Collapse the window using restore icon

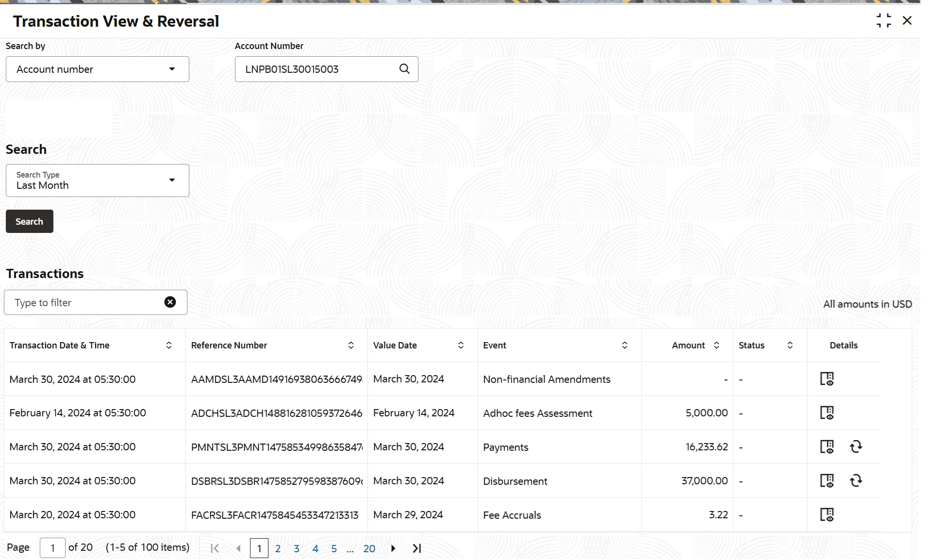click(883, 20)
